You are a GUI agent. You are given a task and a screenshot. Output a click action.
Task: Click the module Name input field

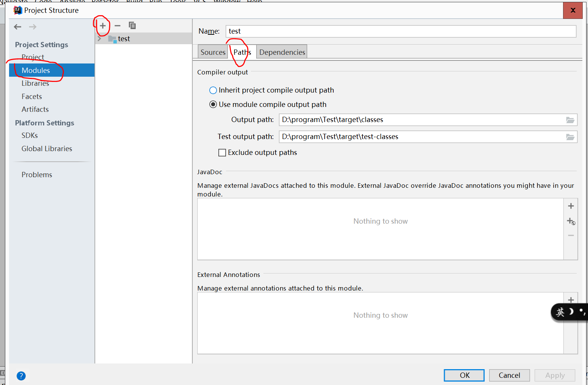[401, 31]
